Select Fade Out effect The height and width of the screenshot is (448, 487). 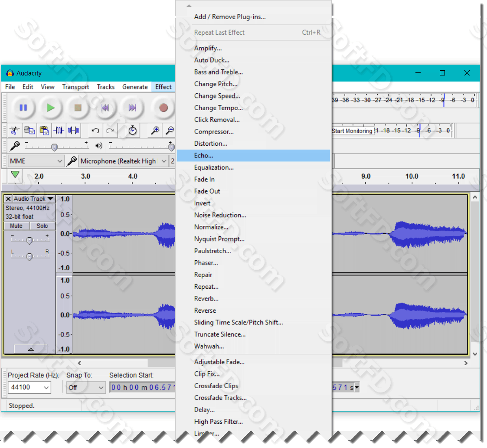pyautogui.click(x=253, y=191)
